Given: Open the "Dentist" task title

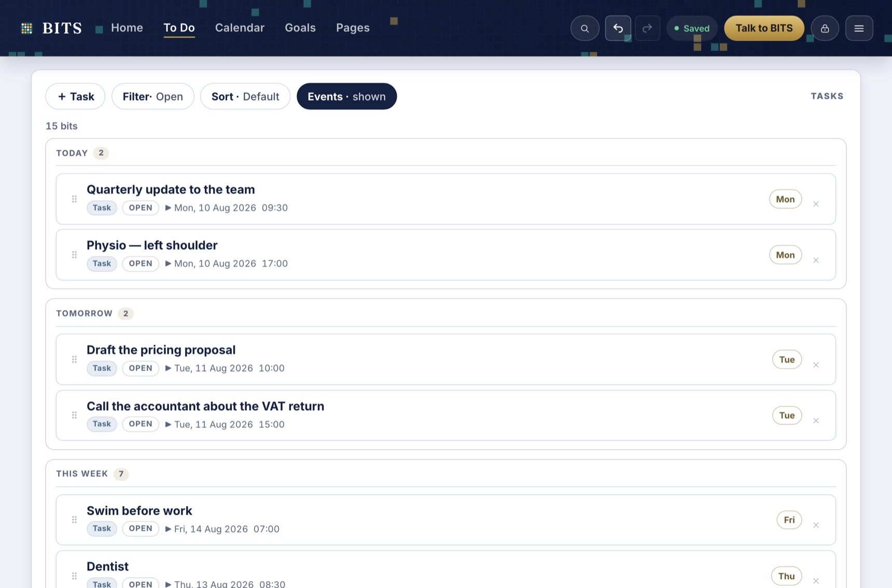Looking at the screenshot, I should point(107,566).
